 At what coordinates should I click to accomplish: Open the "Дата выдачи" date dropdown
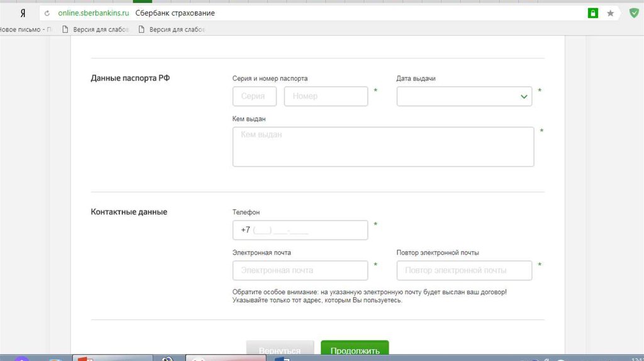464,96
